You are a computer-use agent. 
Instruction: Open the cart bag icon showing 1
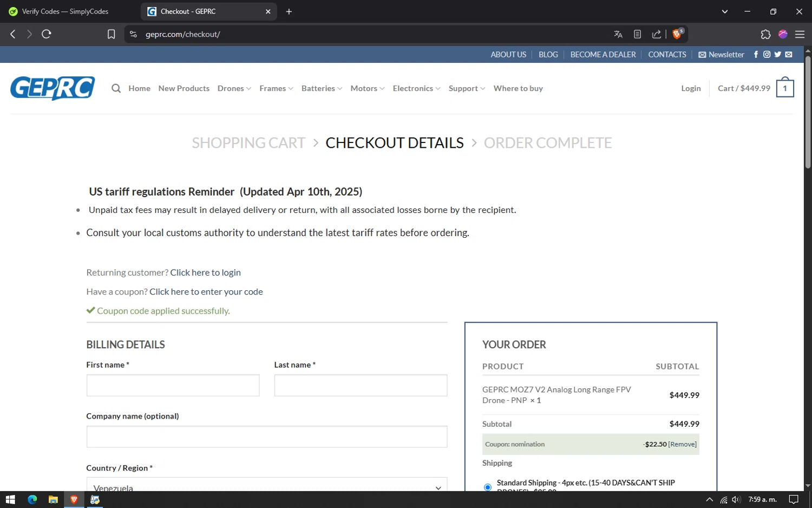coord(785,88)
